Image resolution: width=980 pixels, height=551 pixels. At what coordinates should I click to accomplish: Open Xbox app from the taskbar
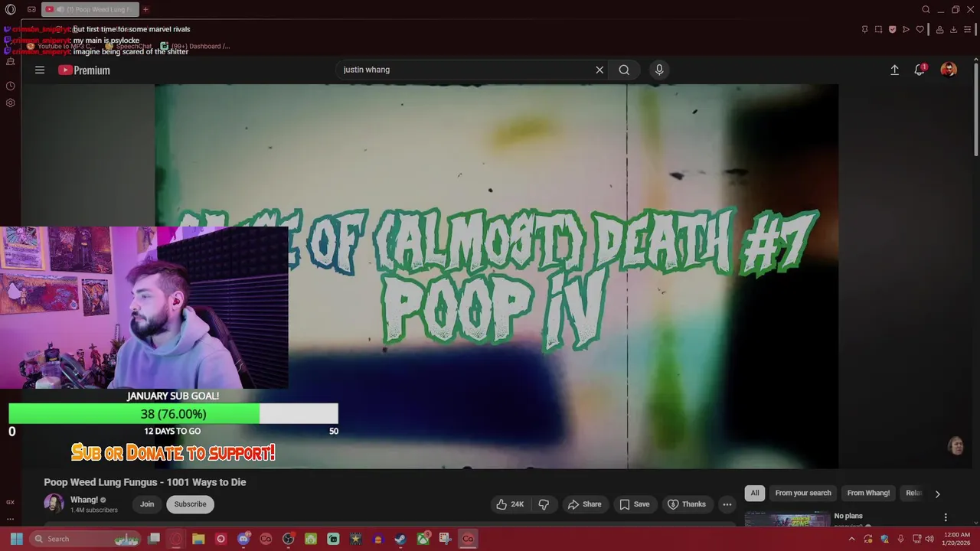423,539
